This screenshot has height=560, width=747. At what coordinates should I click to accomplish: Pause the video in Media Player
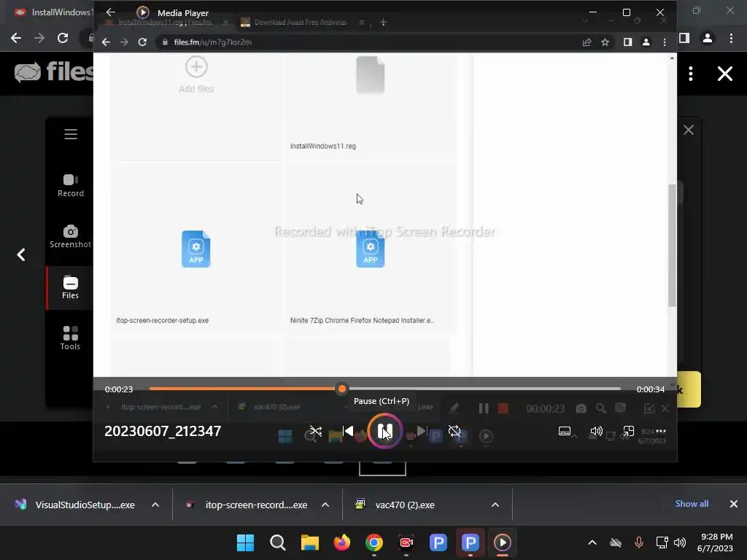click(x=385, y=432)
